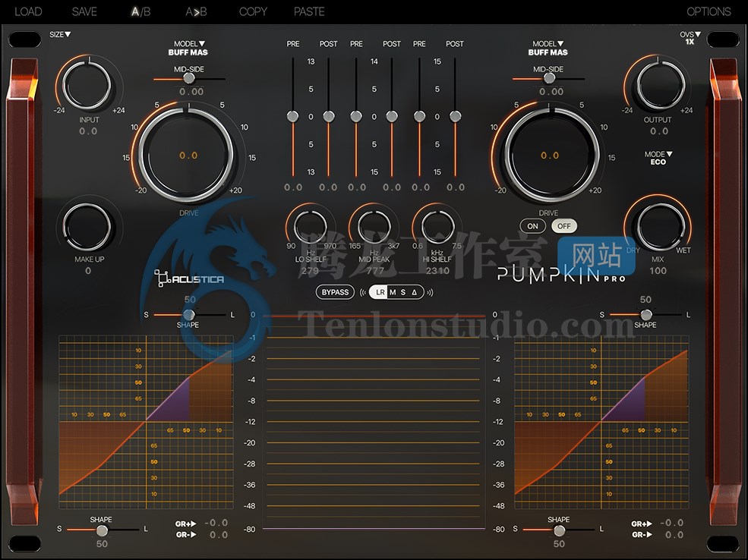Viewport: 748px width, 560px height.
Task: Click the middle POST fader handle
Action: (x=392, y=116)
